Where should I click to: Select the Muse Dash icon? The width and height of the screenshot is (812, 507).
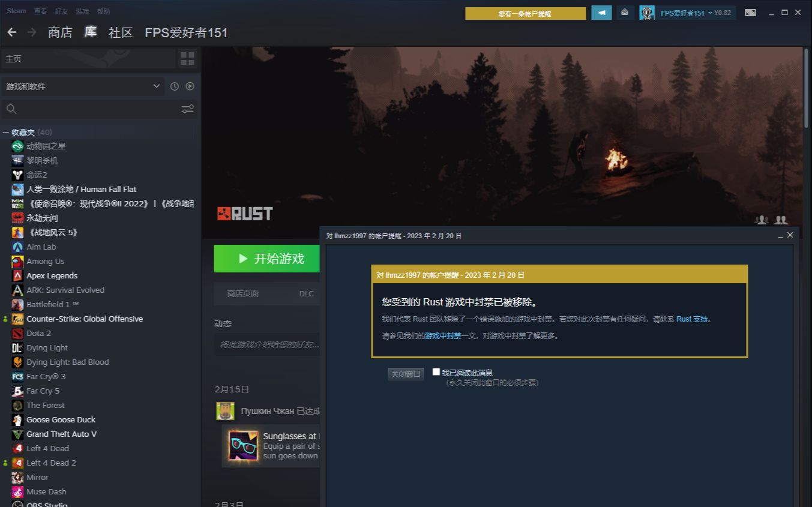(x=17, y=491)
